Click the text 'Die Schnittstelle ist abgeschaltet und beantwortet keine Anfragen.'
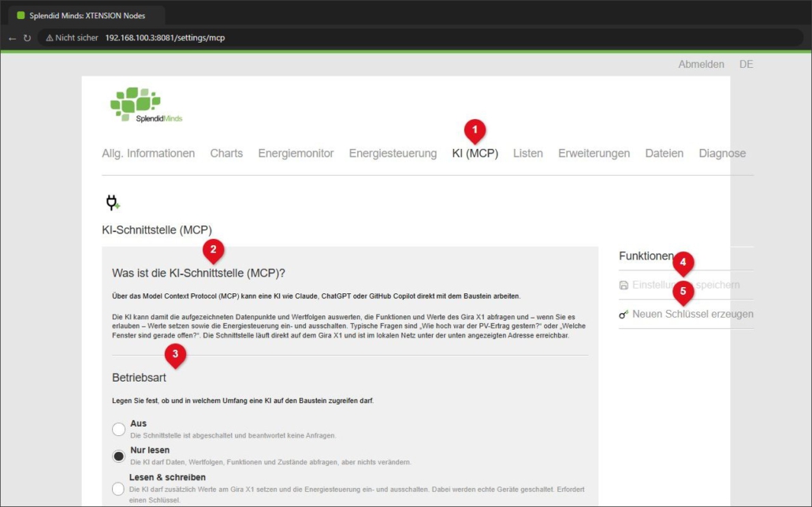Image resolution: width=812 pixels, height=507 pixels. (x=233, y=435)
